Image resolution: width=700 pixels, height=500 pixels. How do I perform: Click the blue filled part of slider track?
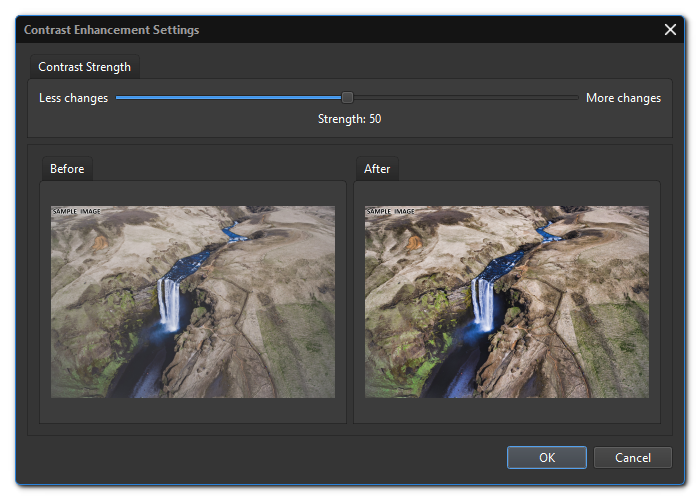[230, 98]
